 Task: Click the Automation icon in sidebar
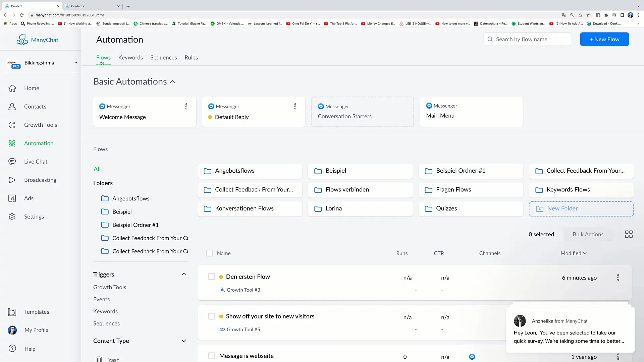point(12,143)
